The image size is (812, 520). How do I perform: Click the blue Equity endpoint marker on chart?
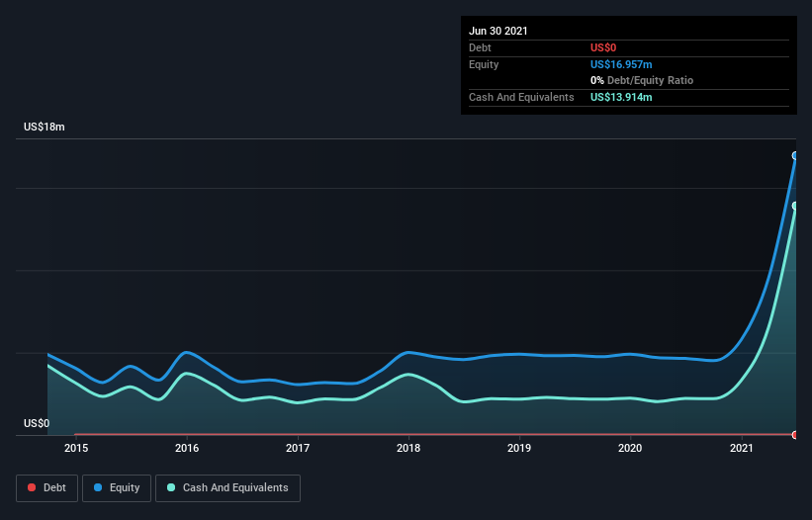tap(795, 155)
